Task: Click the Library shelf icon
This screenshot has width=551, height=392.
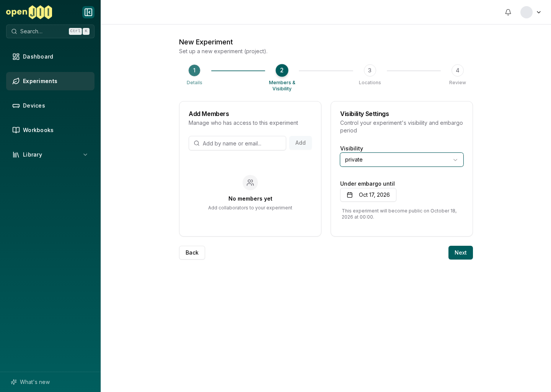Action: [16, 155]
